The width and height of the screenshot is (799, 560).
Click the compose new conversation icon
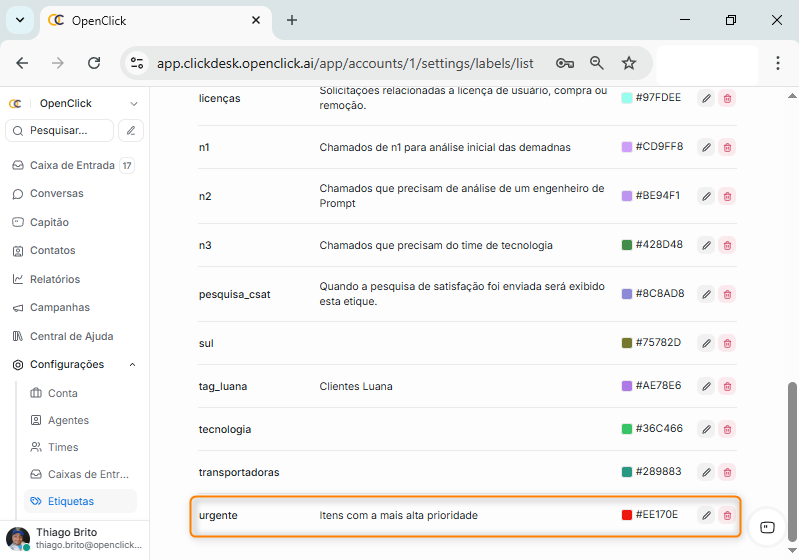130,130
